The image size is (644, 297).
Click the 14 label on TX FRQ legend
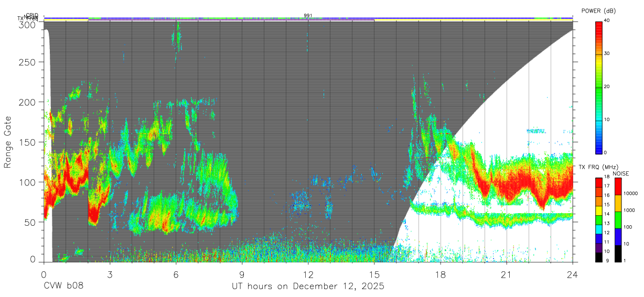pos(607,214)
